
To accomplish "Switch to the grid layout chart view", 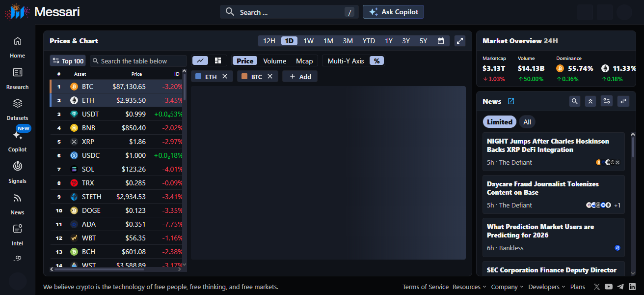I will pos(218,60).
